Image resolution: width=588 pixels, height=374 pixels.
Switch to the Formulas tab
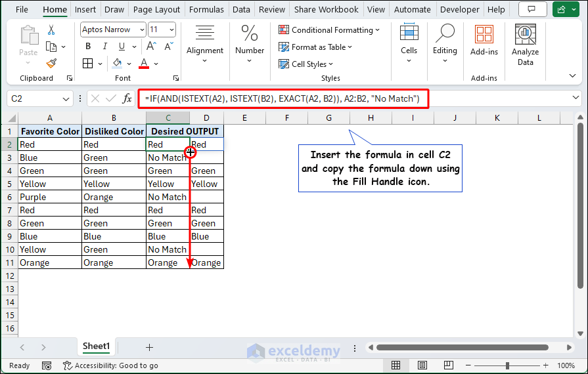pyautogui.click(x=206, y=10)
